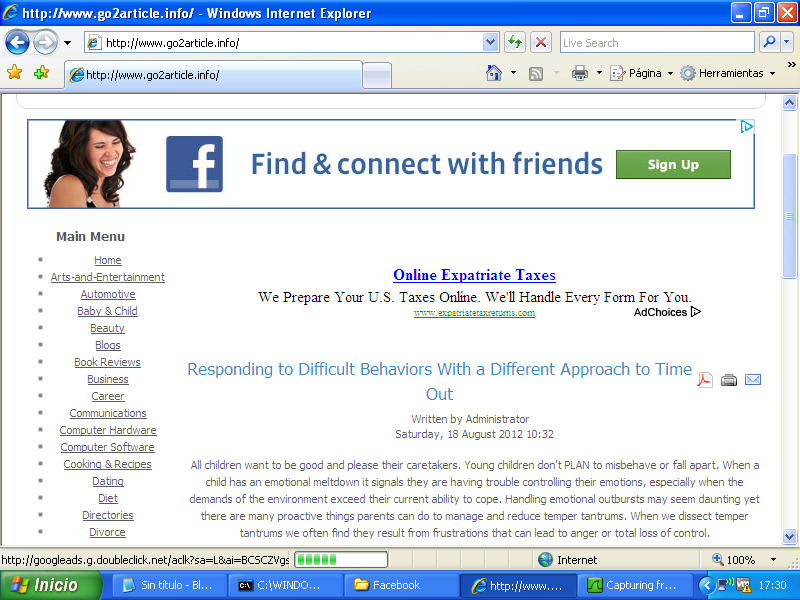Click the Facebook Sign Up button
This screenshot has height=600, width=800.
coord(673,165)
